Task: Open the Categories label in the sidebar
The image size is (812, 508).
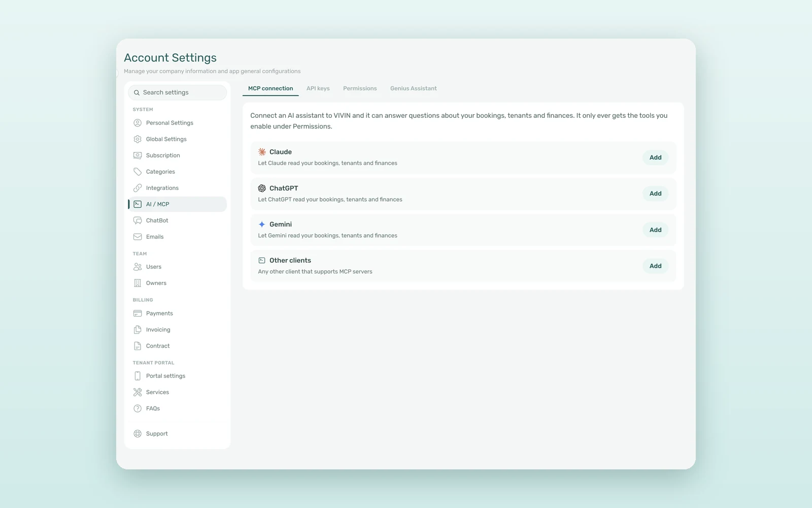Action: tap(160, 172)
